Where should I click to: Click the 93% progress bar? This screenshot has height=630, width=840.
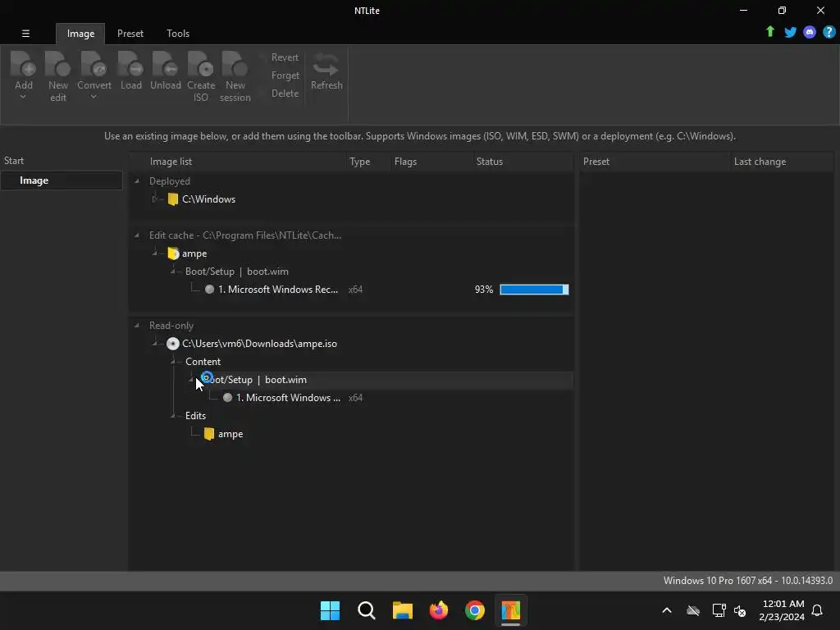point(534,290)
